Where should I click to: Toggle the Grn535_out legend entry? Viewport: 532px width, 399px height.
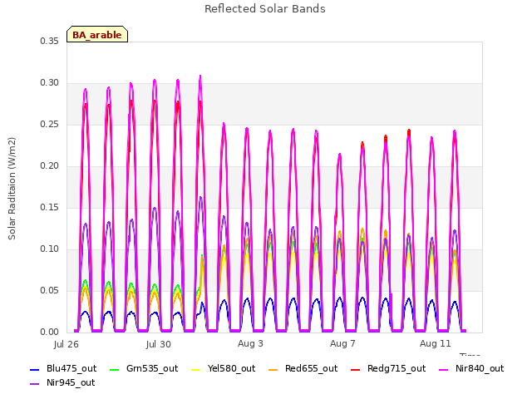pos(144,369)
